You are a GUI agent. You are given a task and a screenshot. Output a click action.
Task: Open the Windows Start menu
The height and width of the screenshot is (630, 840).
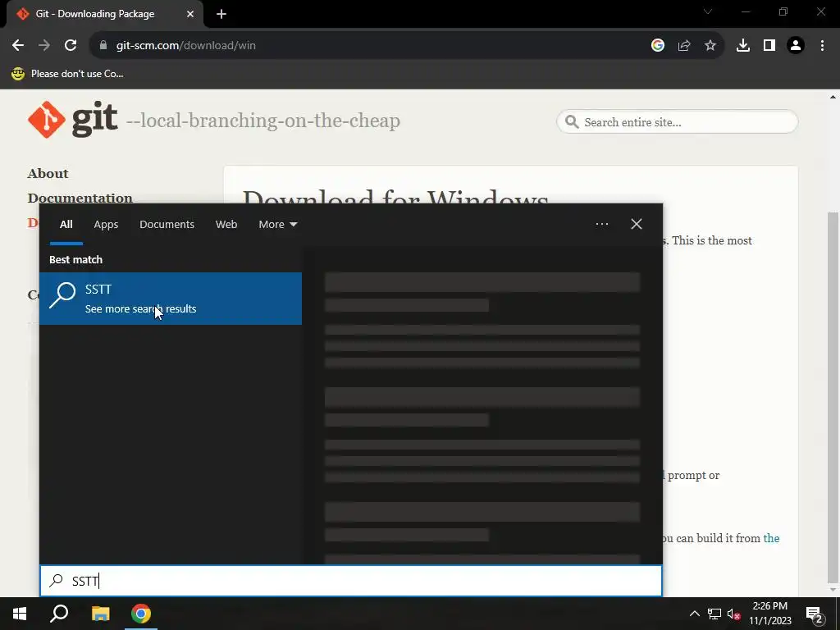coord(20,614)
